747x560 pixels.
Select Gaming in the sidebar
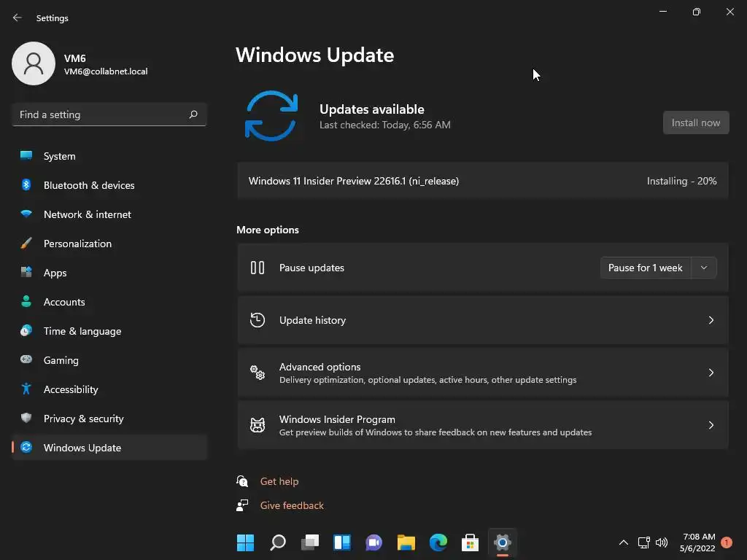tap(109, 359)
